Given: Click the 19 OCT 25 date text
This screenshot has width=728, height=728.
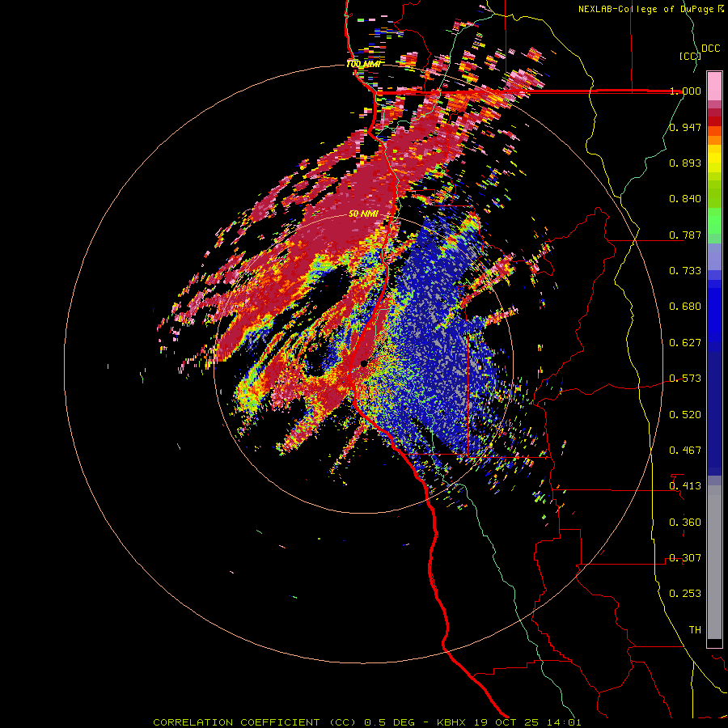Looking at the screenshot, I should [x=506, y=722].
